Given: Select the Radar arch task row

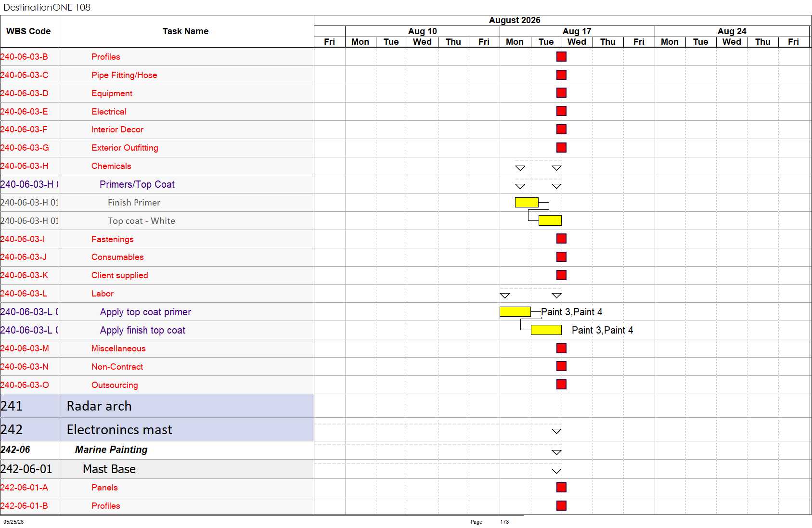Looking at the screenshot, I should pos(157,406).
